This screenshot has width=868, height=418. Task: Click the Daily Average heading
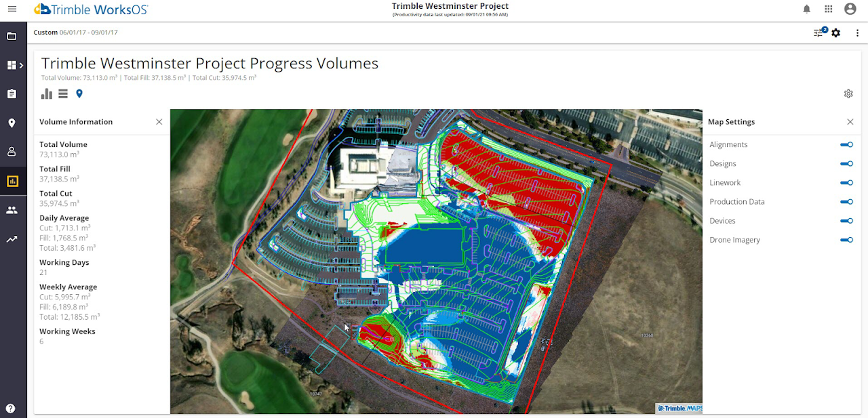tap(64, 218)
